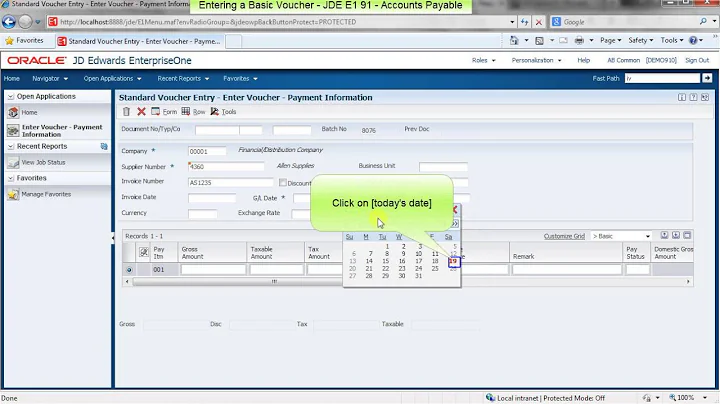720x404 pixels.
Task: Open the Row menu in the toolbar
Action: coord(193,112)
